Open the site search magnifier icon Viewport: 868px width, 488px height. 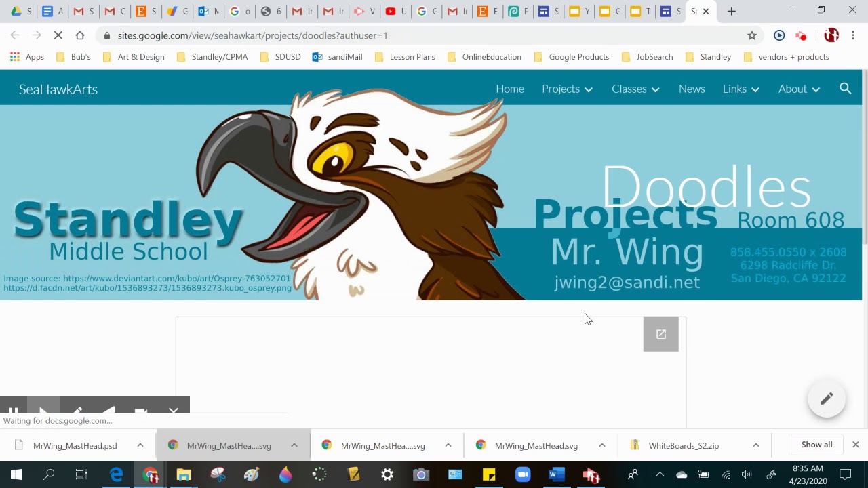(x=845, y=89)
